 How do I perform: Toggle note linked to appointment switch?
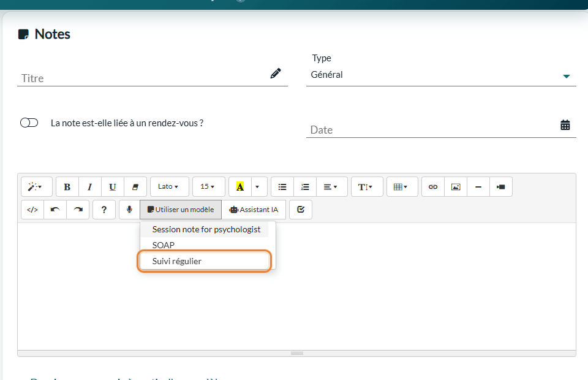[x=29, y=123]
